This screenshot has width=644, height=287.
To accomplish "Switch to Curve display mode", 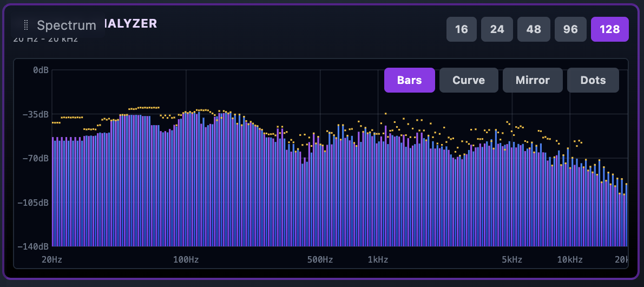I will [469, 80].
